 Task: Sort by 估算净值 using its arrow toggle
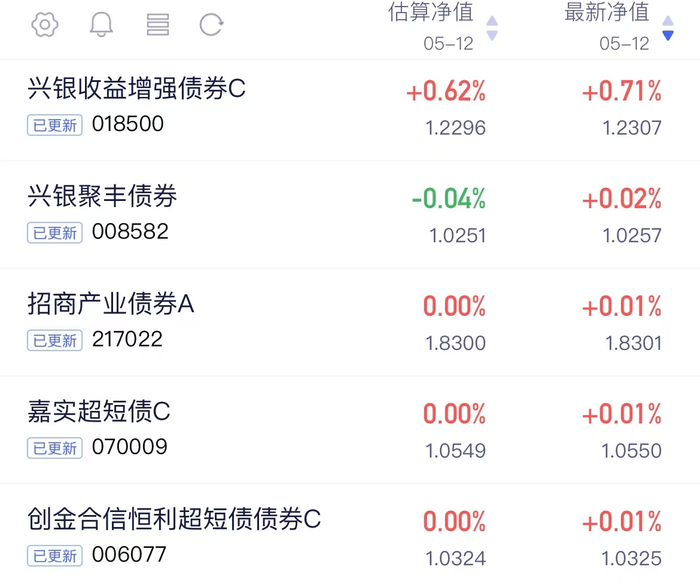click(492, 28)
